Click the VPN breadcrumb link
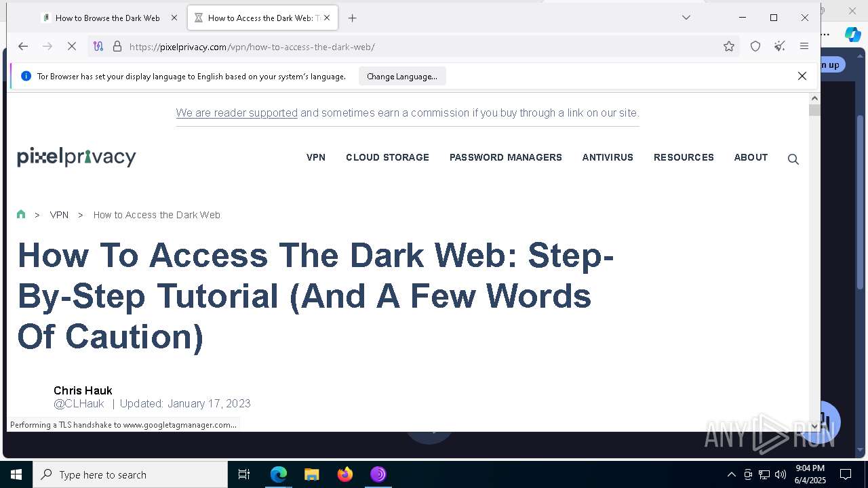 click(x=59, y=215)
